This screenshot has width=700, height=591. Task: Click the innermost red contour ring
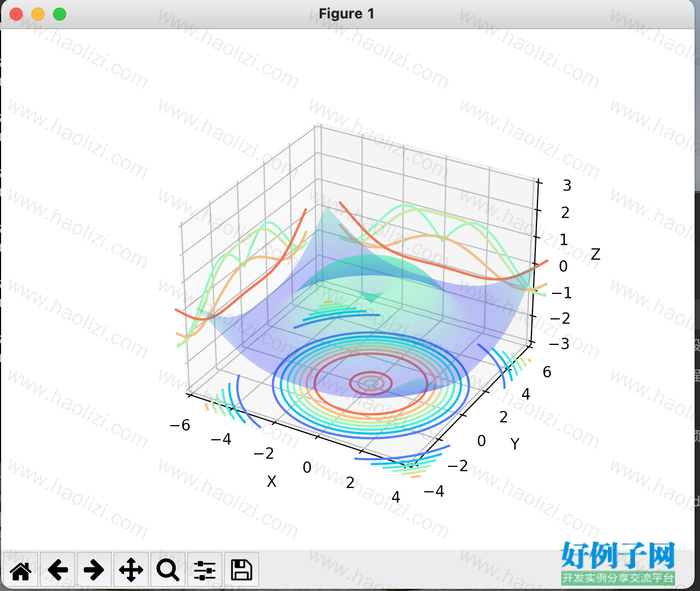click(x=371, y=383)
